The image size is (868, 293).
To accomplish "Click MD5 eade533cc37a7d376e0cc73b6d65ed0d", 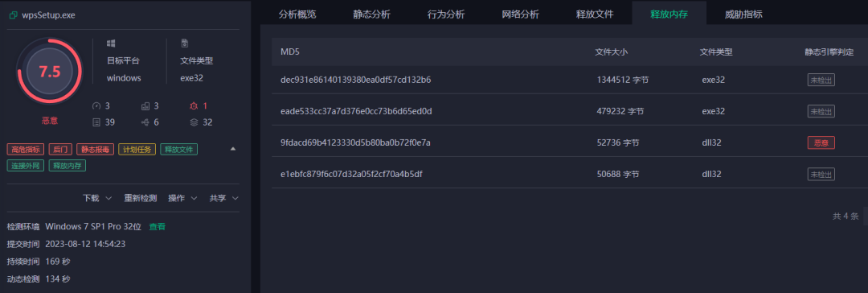I will (x=357, y=112).
